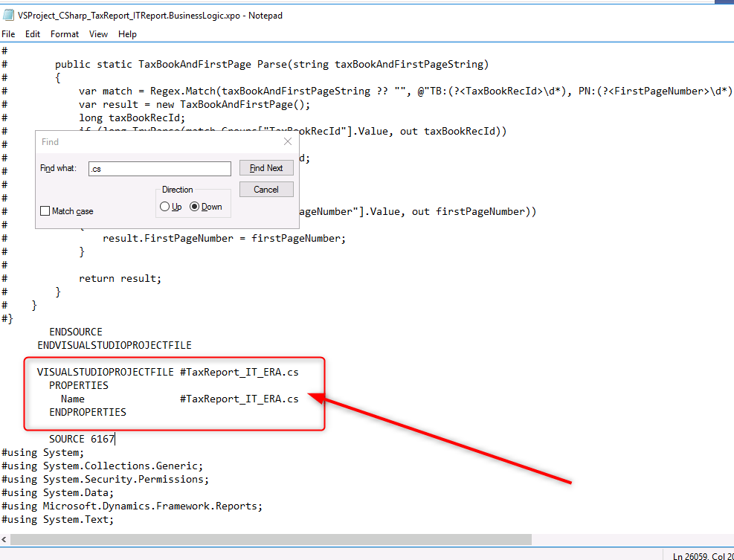Click the ENDVISUALSTUDIOPROJECTFILE line
This screenshot has height=560, width=734.
pos(115,345)
